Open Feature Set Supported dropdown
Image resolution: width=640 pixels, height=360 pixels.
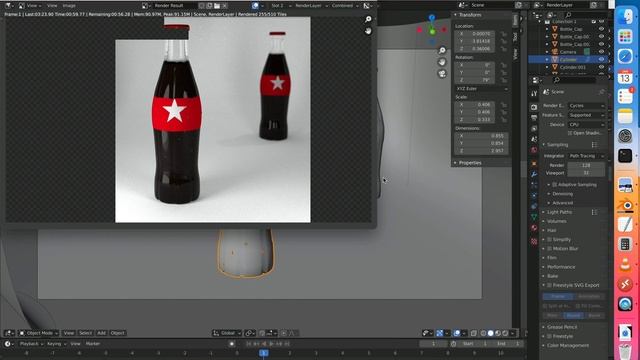point(587,115)
